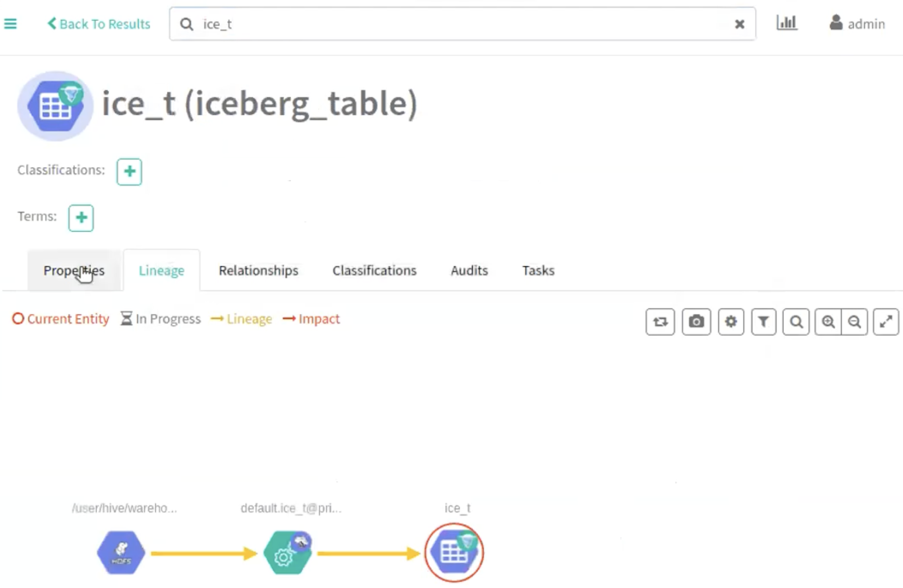Expand lineage graph to fullscreen
This screenshot has height=588, width=903.
pyautogui.click(x=886, y=321)
